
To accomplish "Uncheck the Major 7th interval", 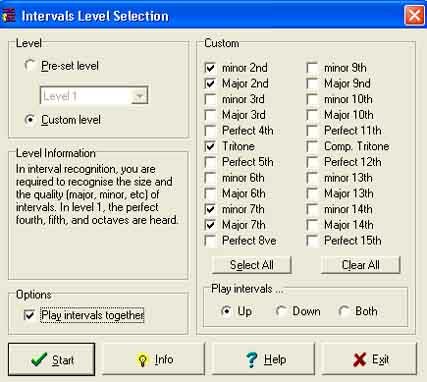I will [x=210, y=225].
